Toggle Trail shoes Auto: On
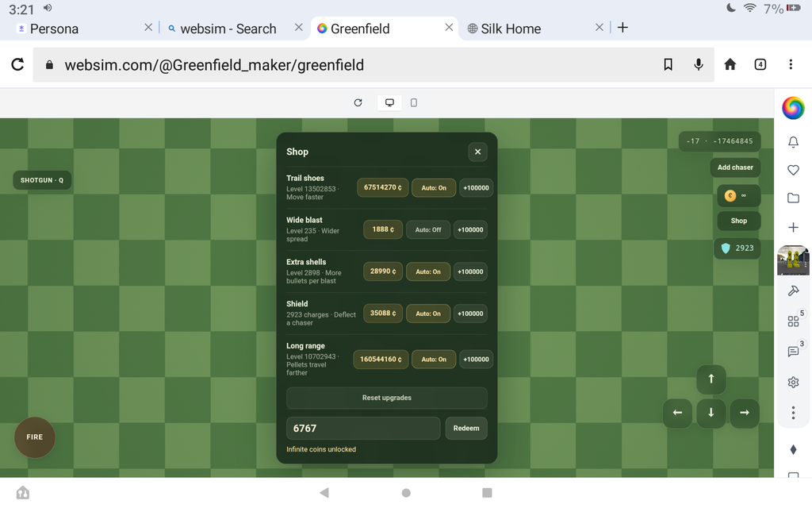This screenshot has width=812, height=508. [434, 187]
